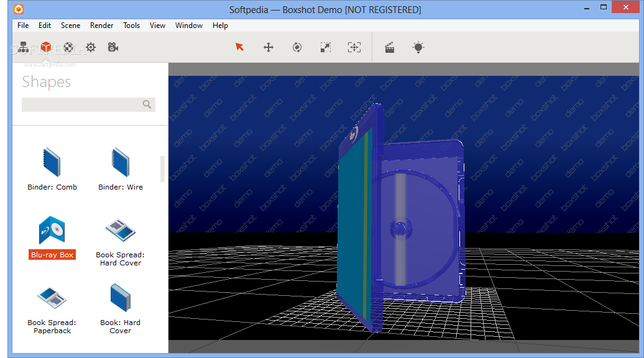
Task: Click the Boxshot app logo
Action: (19, 9)
